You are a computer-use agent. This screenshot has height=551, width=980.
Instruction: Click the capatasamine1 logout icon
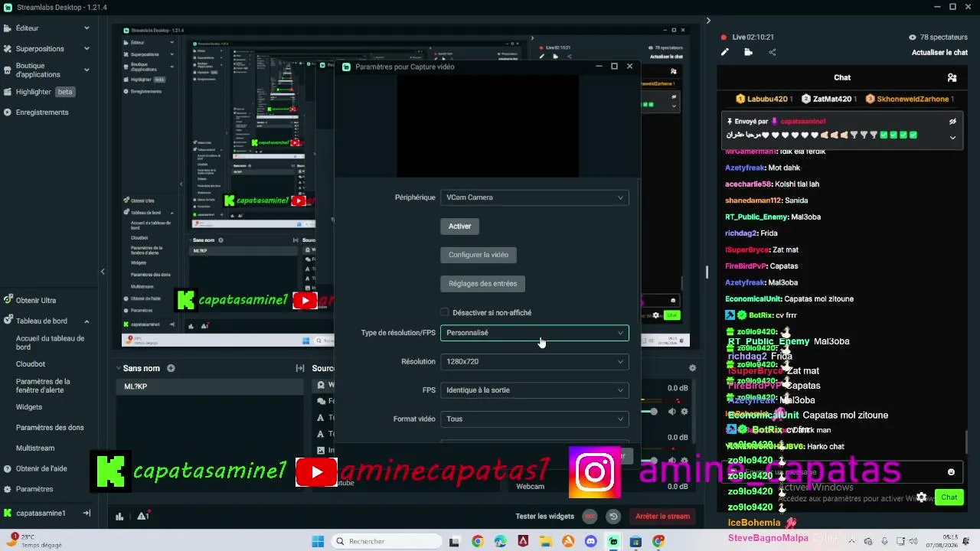(x=87, y=514)
